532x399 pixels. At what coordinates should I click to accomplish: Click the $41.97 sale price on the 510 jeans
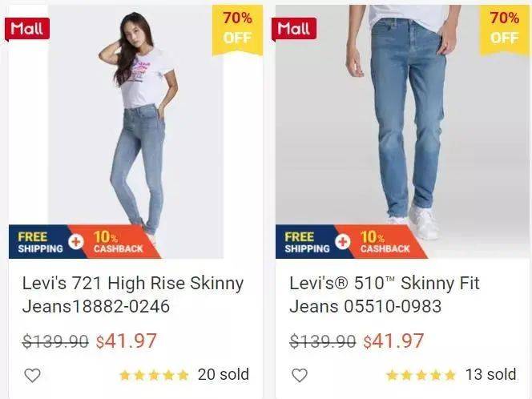point(393,341)
